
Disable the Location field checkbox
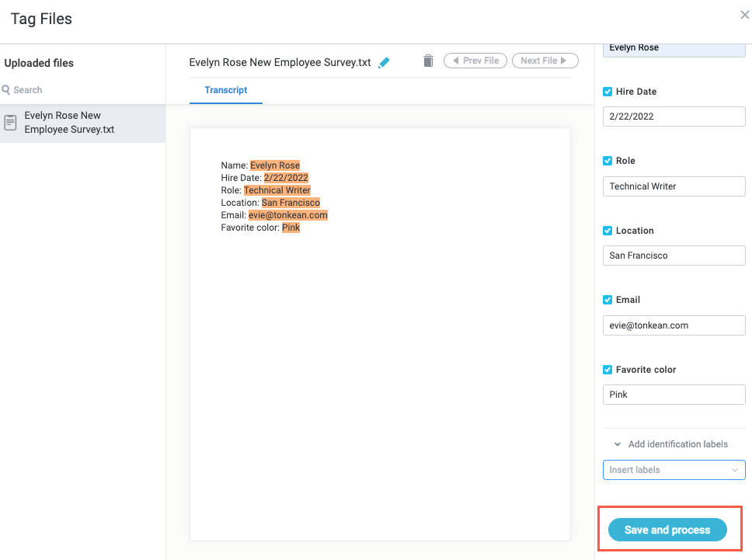(608, 231)
